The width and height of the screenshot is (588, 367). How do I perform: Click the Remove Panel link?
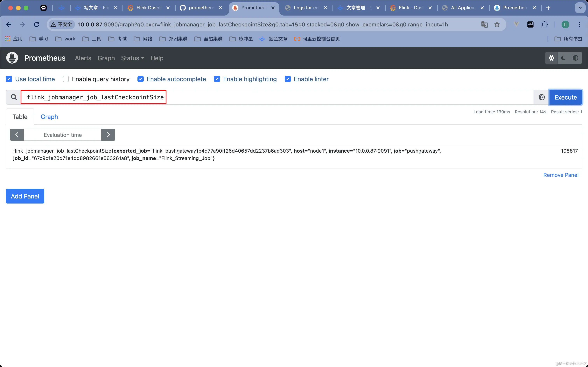pyautogui.click(x=561, y=175)
